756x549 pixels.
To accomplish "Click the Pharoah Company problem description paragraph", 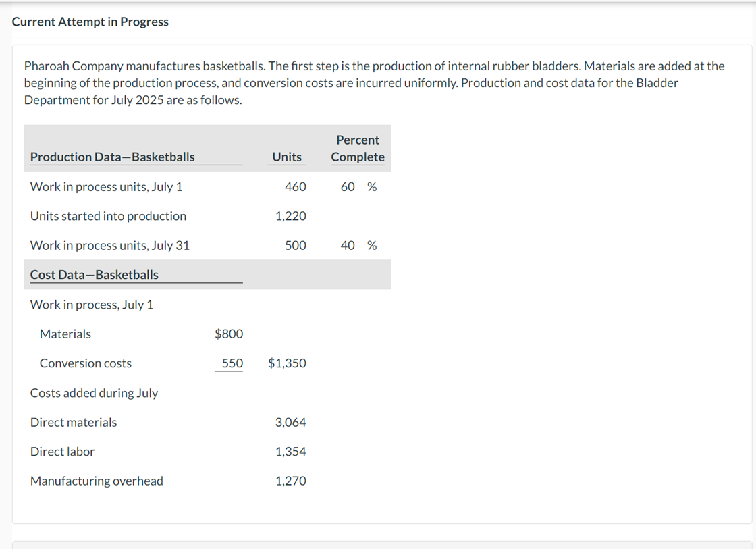I will 374,83.
